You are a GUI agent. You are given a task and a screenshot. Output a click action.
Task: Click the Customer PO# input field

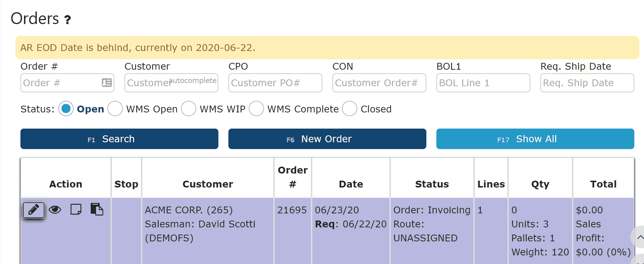pyautogui.click(x=275, y=83)
